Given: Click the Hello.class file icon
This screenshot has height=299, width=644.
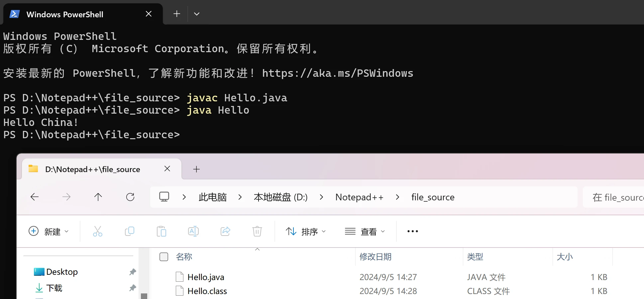Looking at the screenshot, I should [x=179, y=291].
